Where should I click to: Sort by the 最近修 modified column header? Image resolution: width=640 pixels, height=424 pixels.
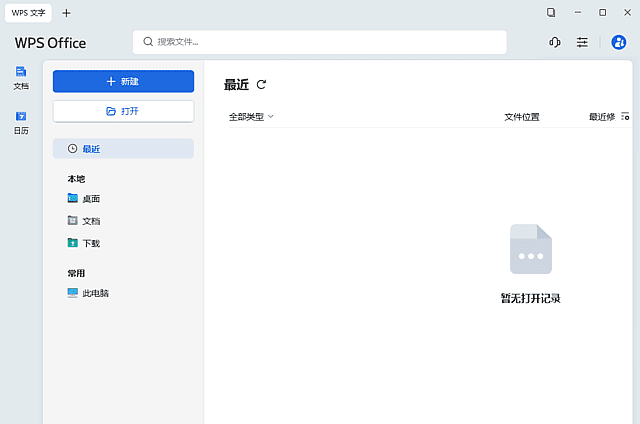(x=602, y=117)
